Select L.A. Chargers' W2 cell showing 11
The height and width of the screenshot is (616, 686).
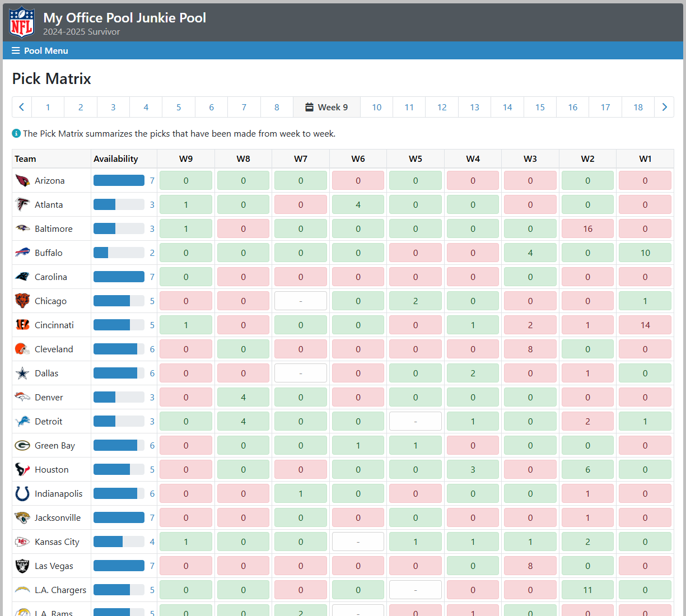[587, 590]
